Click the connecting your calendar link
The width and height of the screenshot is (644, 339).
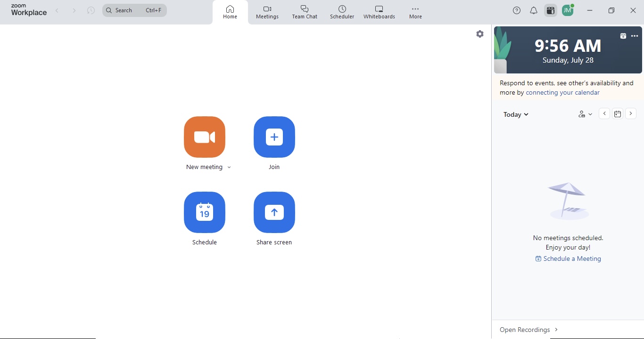563,93
